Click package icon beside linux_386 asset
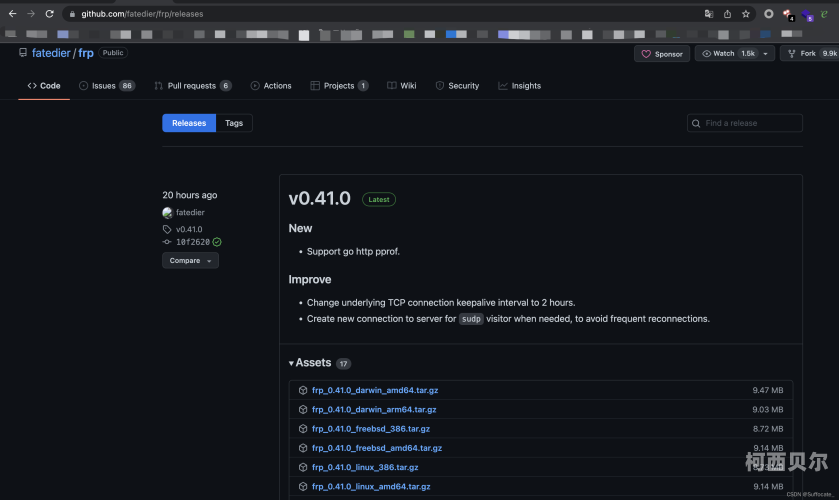Image resolution: width=839 pixels, height=500 pixels. 303,467
